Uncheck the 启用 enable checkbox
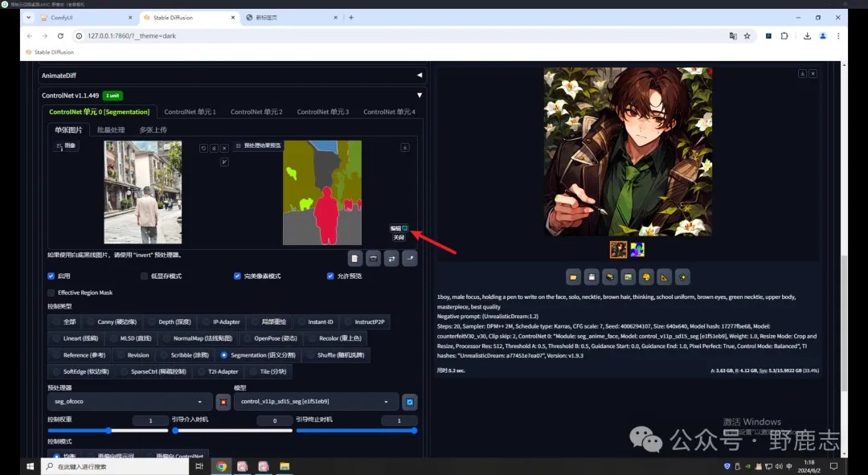Screen dimensions: 868x475 pyautogui.click(x=51, y=276)
